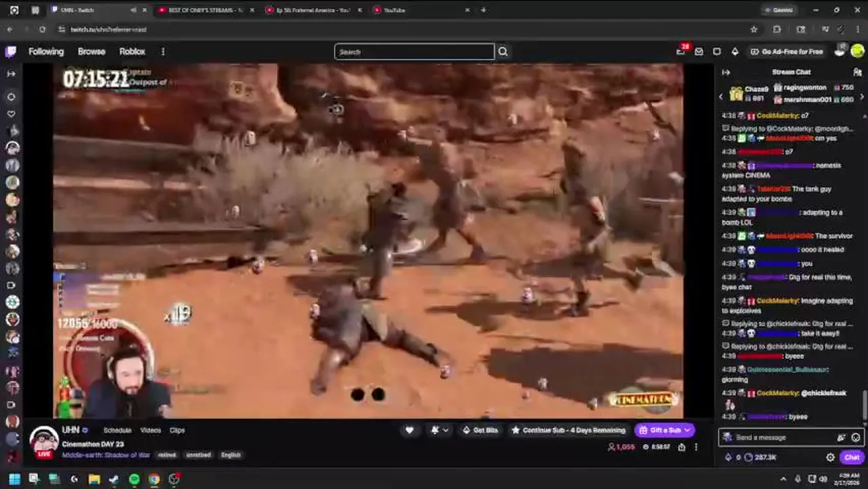Open the Roblox category link
This screenshot has height=489, width=868.
(132, 52)
